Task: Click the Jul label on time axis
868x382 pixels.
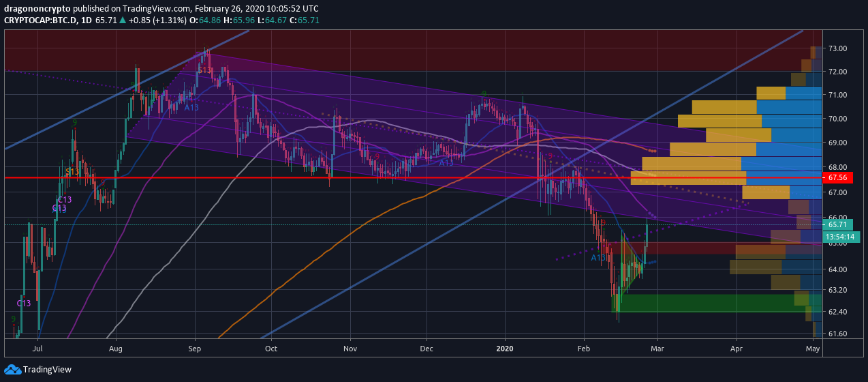Action: click(37, 348)
